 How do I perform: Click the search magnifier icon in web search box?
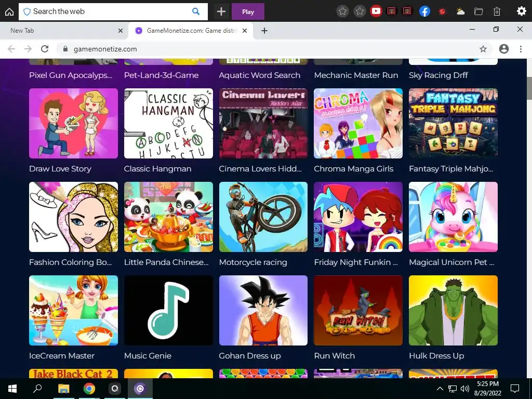[x=196, y=11]
